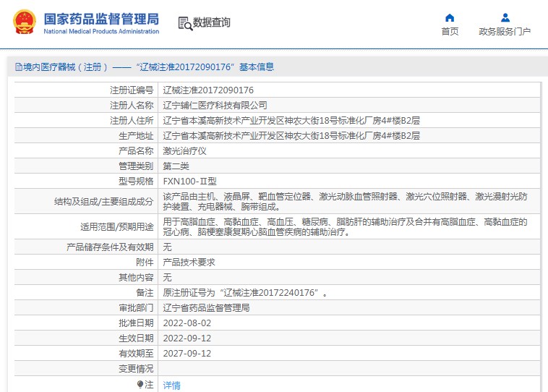Screen dimensions: 548x392
Task: Click the 国家药品监督管理局 site title
Action: (x=101, y=19)
